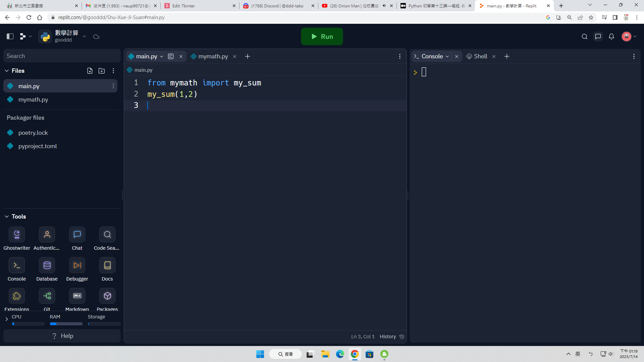The image size is (644, 362).
Task: Mute the Onion Man YouTube tab
Action: (384, 6)
